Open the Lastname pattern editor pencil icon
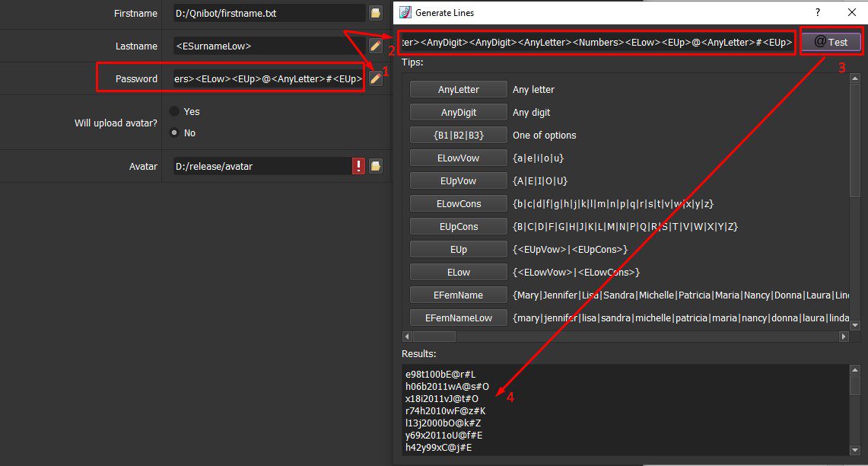Viewport: 868px width, 466px height. click(375, 46)
